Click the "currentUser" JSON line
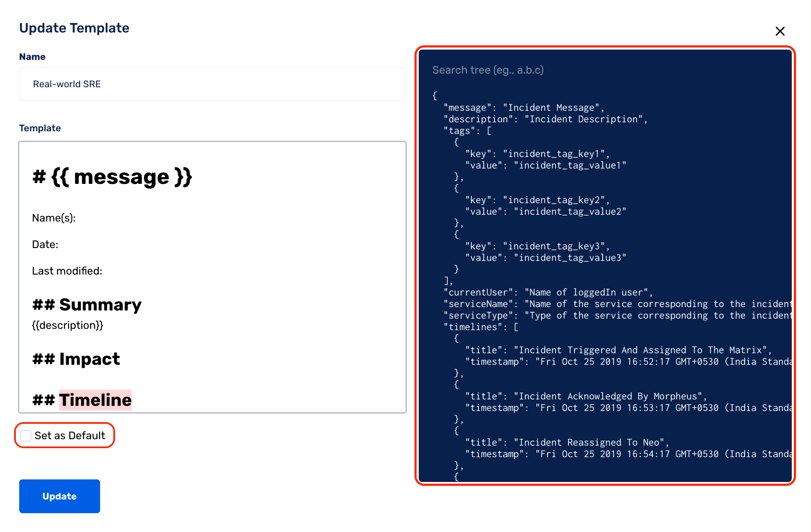Image resolution: width=811 pixels, height=532 pixels. click(x=548, y=293)
